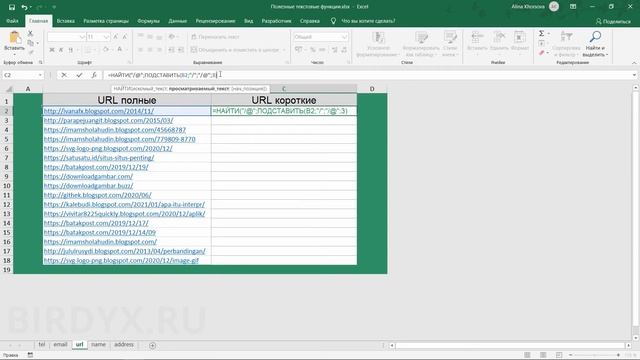640x360 pixels.
Task: Switch to the email sheet tab
Action: click(60, 345)
